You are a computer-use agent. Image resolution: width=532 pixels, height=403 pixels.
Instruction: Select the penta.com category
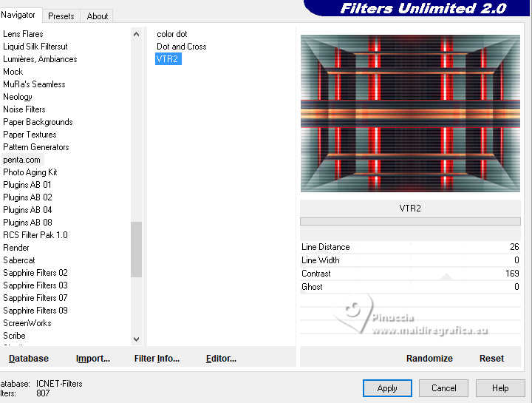pyautogui.click(x=21, y=160)
